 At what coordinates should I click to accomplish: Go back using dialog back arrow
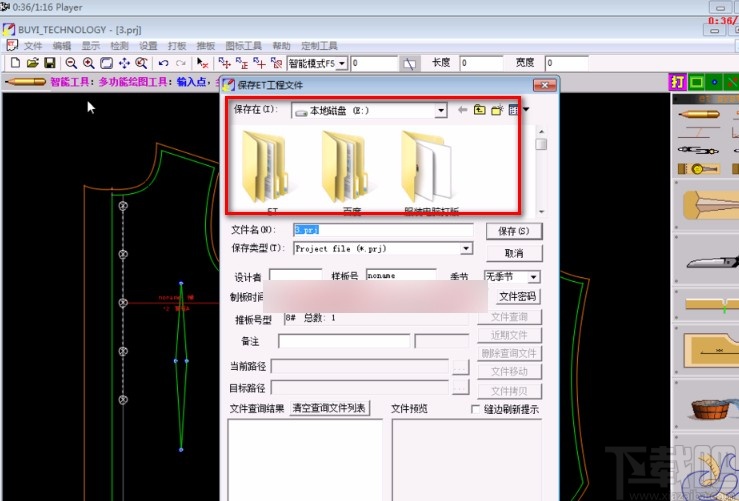(x=462, y=110)
